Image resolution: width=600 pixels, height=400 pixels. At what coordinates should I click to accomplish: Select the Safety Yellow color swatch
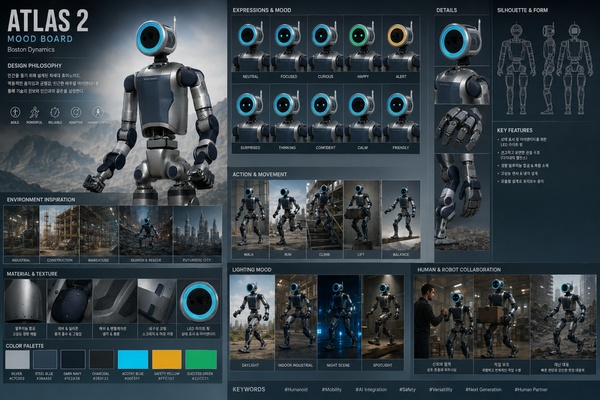(167, 359)
